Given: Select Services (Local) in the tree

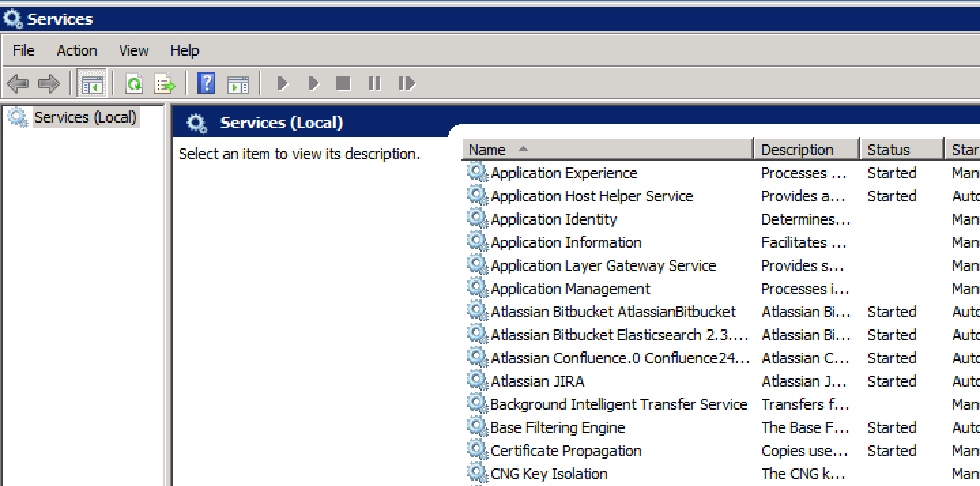Looking at the screenshot, I should (x=86, y=117).
